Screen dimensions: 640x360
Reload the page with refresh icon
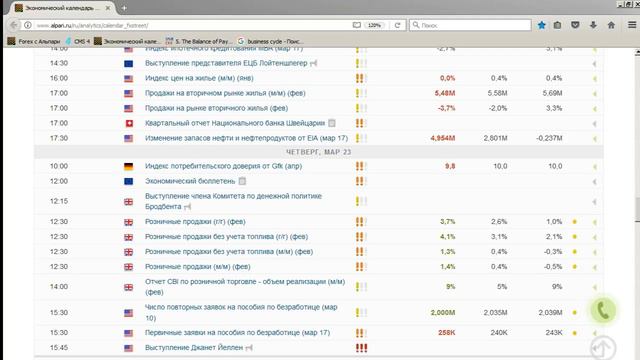point(397,25)
